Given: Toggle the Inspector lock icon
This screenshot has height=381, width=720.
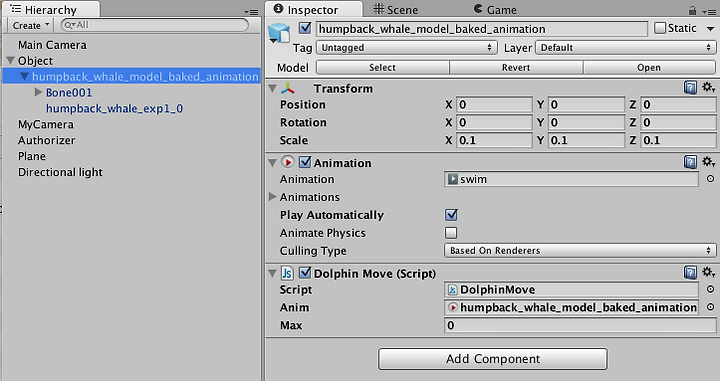Looking at the screenshot, I should (x=692, y=10).
